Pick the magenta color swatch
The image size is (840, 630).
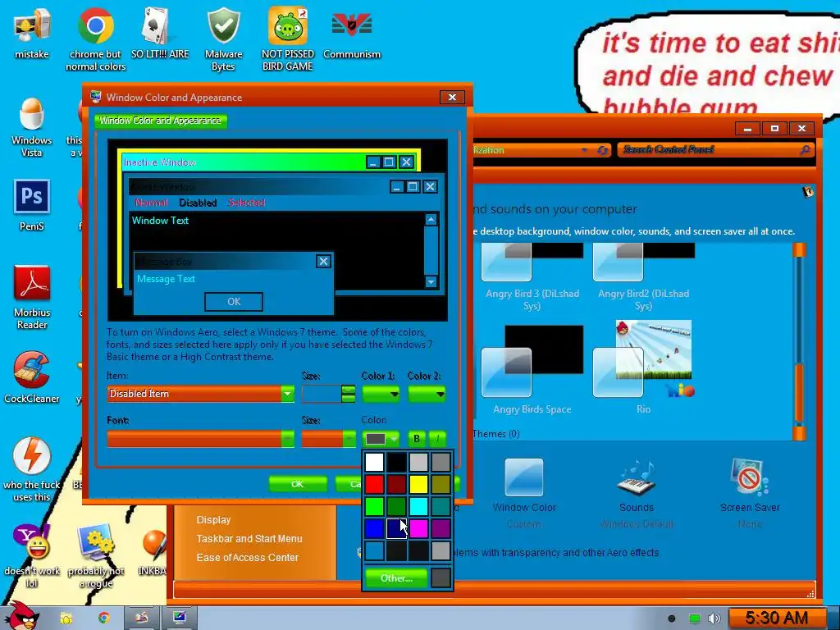pos(418,529)
